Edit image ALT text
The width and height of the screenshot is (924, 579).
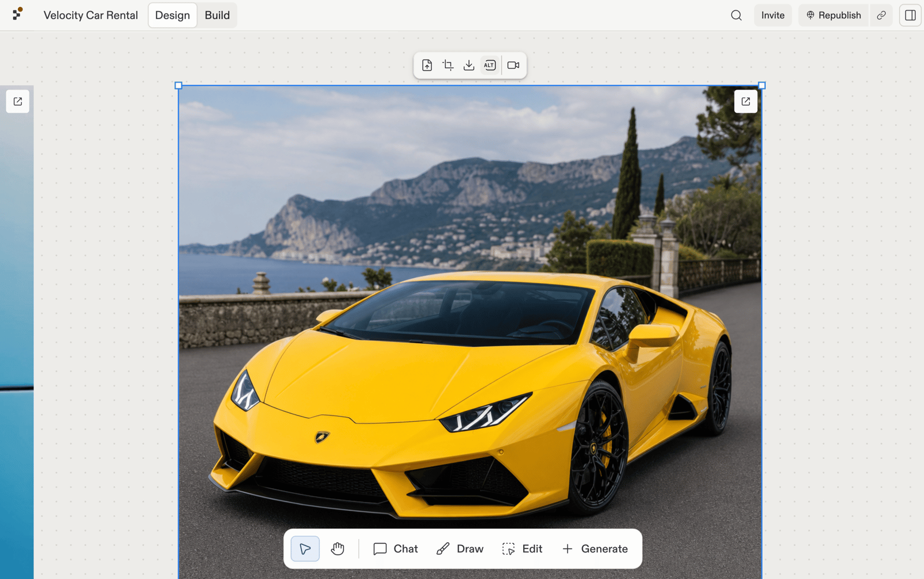pos(490,65)
